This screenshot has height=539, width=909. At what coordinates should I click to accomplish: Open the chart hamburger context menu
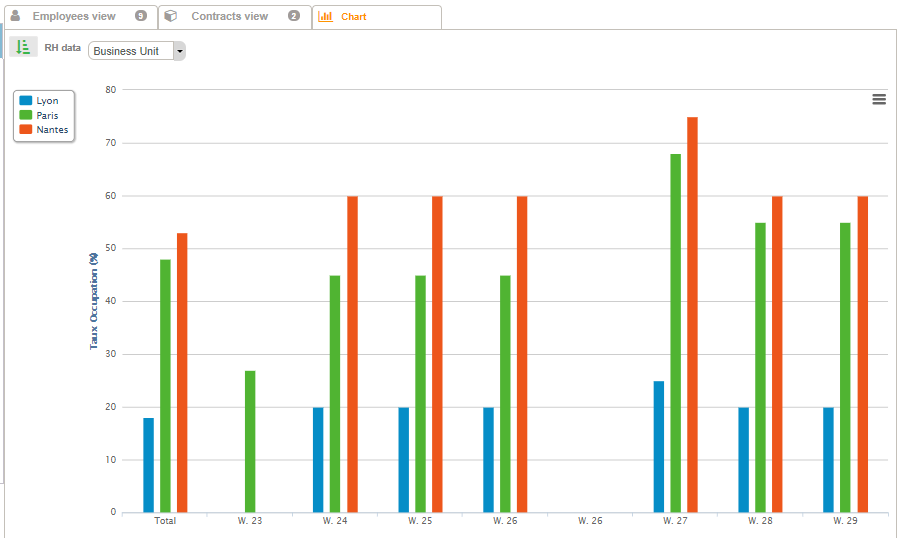pyautogui.click(x=879, y=99)
